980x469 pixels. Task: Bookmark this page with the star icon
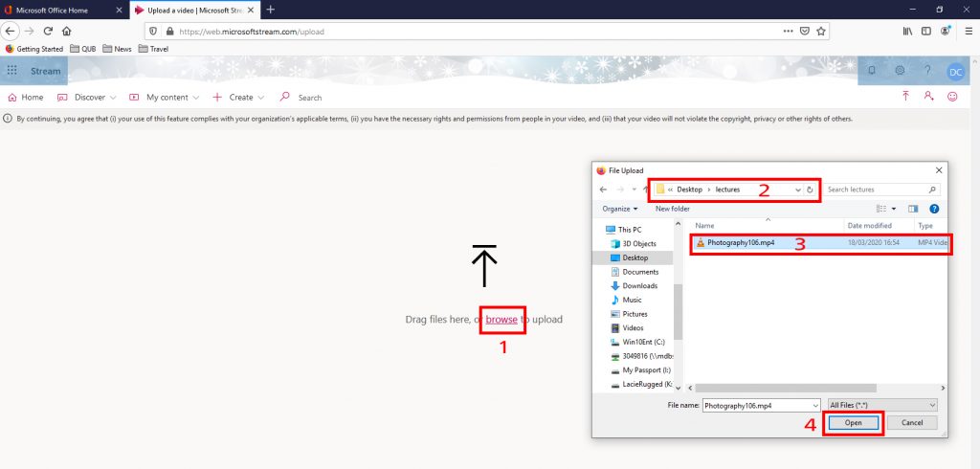coord(821,31)
